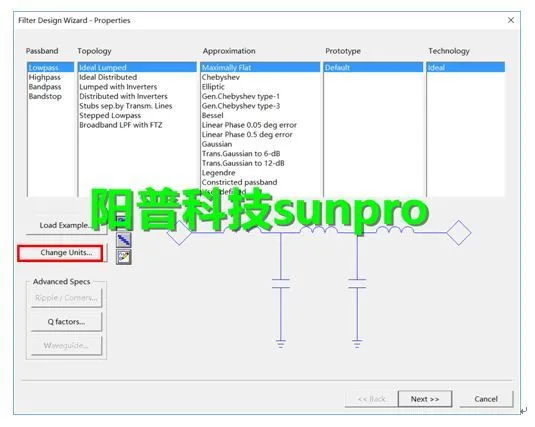Viewport: 535px width, 427px height.
Task: Click Next to continue wizard
Action: pyautogui.click(x=425, y=399)
